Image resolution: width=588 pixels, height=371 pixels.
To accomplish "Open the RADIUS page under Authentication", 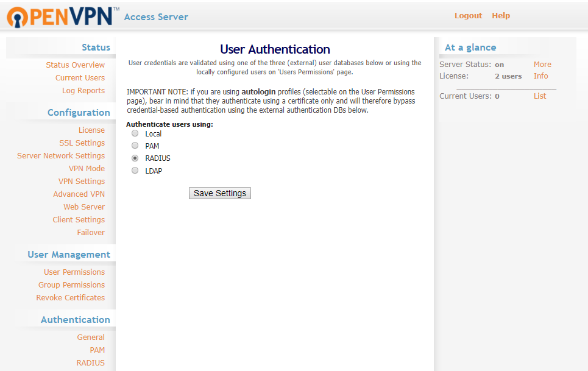I will (x=90, y=362).
